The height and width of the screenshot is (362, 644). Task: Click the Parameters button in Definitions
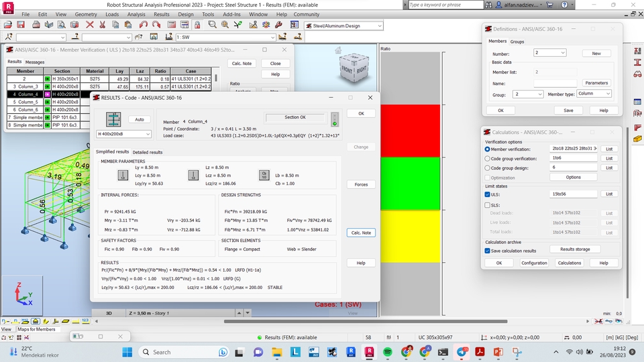pyautogui.click(x=596, y=83)
